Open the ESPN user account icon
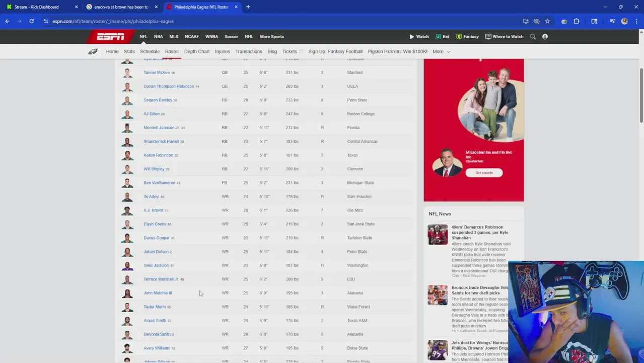The image size is (644, 363). point(545,36)
